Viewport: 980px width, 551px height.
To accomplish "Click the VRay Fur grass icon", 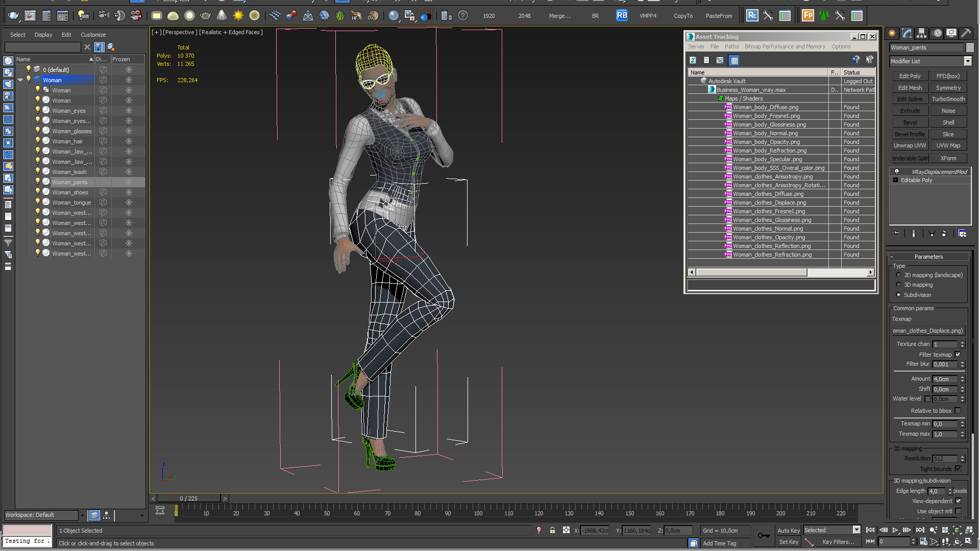I will (x=340, y=16).
